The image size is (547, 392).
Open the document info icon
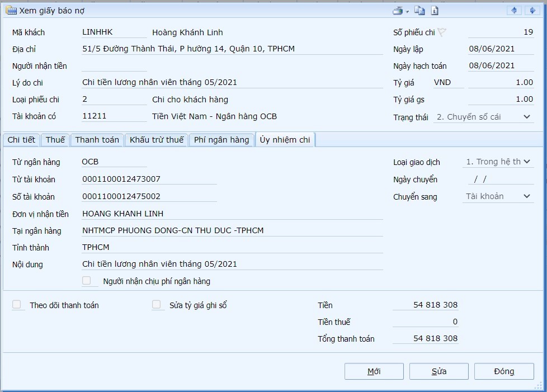pyautogui.click(x=435, y=11)
